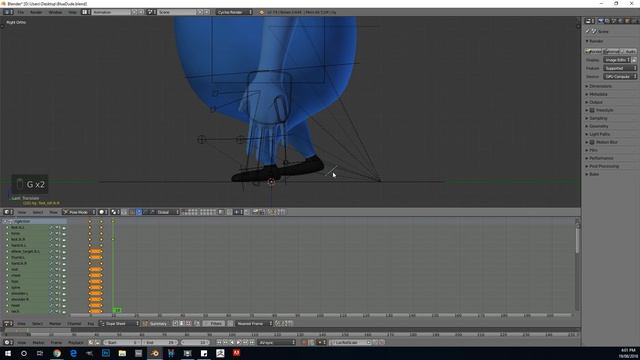
Task: Click the End frame field in timeline
Action: pyautogui.click(x=160, y=342)
